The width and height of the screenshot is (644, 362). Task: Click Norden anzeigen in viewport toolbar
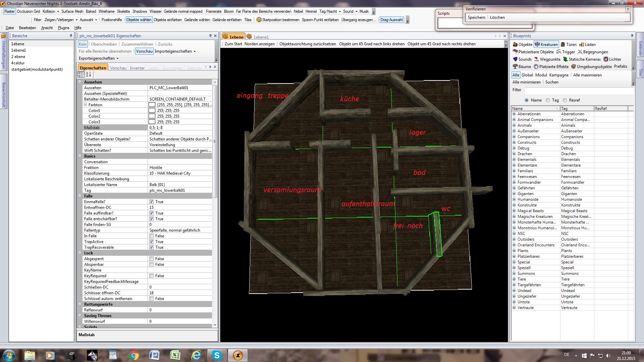pyautogui.click(x=259, y=44)
